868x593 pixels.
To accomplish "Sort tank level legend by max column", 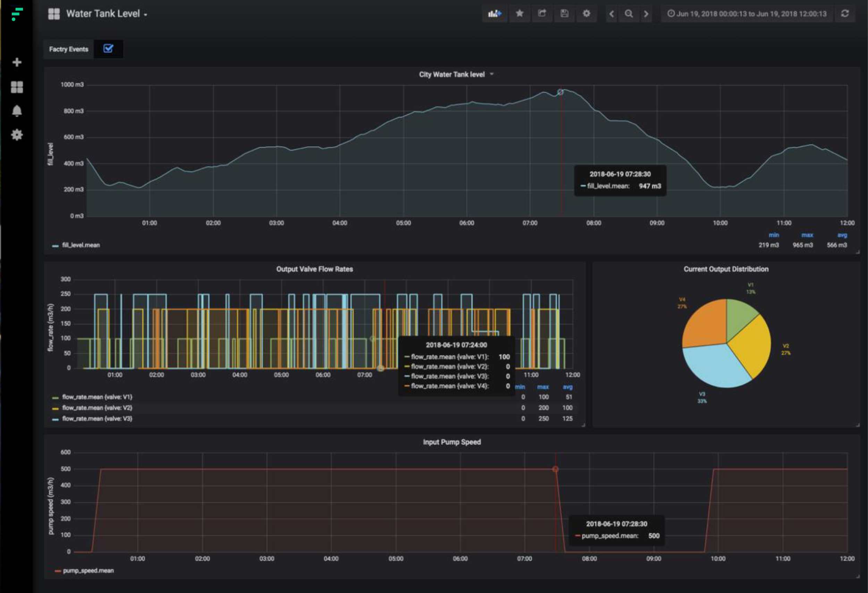I will click(x=807, y=235).
